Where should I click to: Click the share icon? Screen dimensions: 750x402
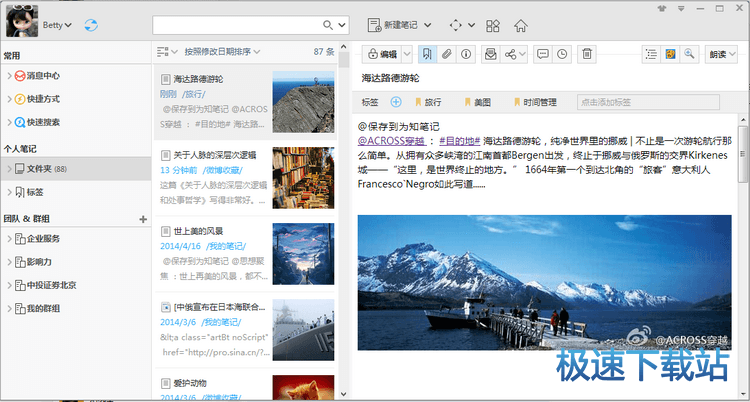click(510, 54)
